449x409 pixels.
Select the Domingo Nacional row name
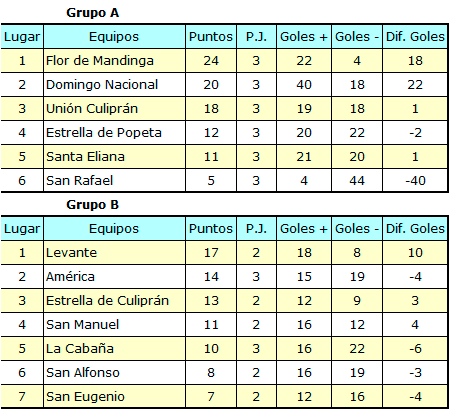[x=102, y=85]
